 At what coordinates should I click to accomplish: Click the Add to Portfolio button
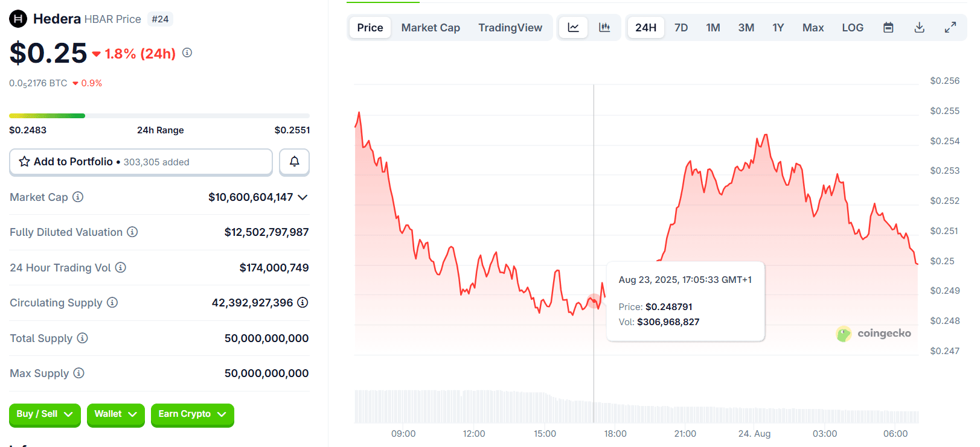[141, 162]
